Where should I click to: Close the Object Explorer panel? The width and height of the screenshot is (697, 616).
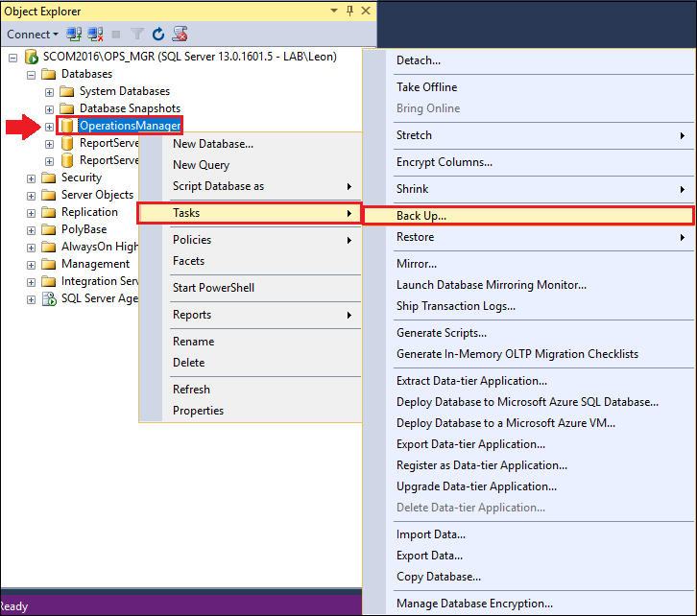coord(366,11)
